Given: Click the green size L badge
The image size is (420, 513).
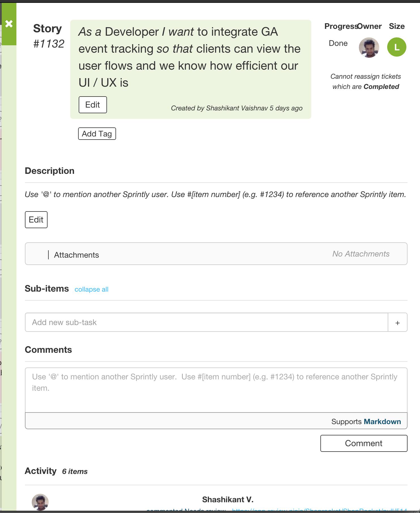Looking at the screenshot, I should coord(397,47).
